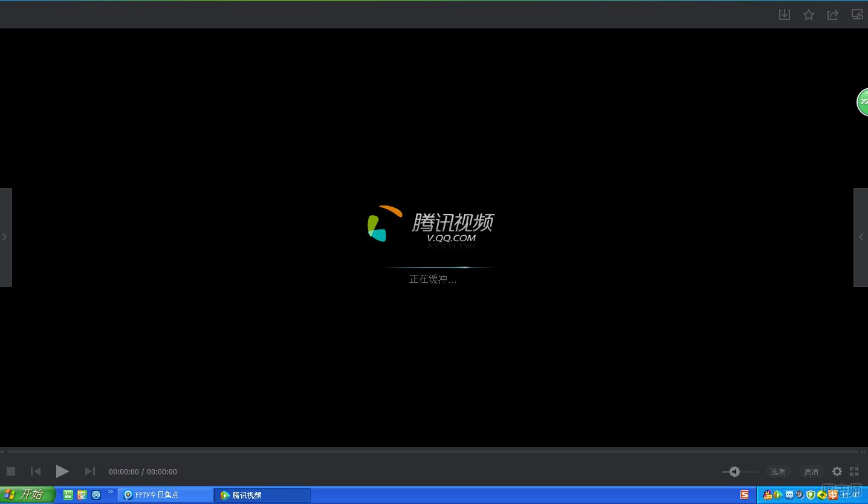Click the Sogou S input method icon
Screen dimensions: 868x504
(x=745, y=495)
